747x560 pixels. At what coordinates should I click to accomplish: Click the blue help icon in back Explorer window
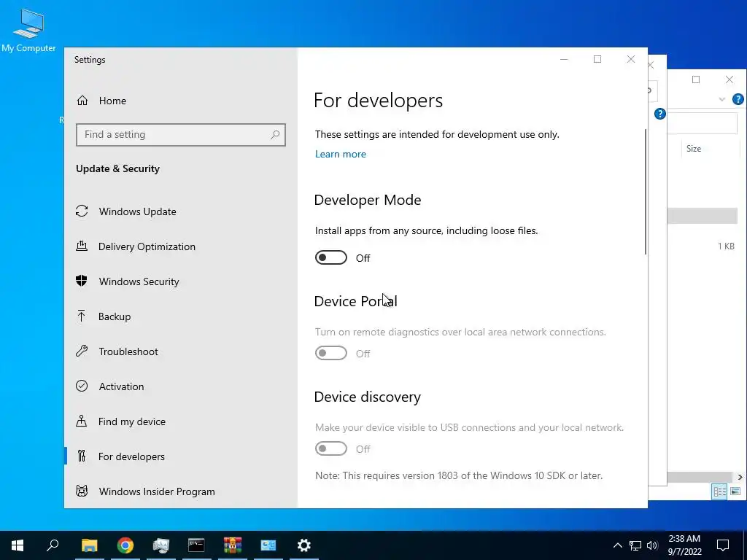[x=738, y=99]
